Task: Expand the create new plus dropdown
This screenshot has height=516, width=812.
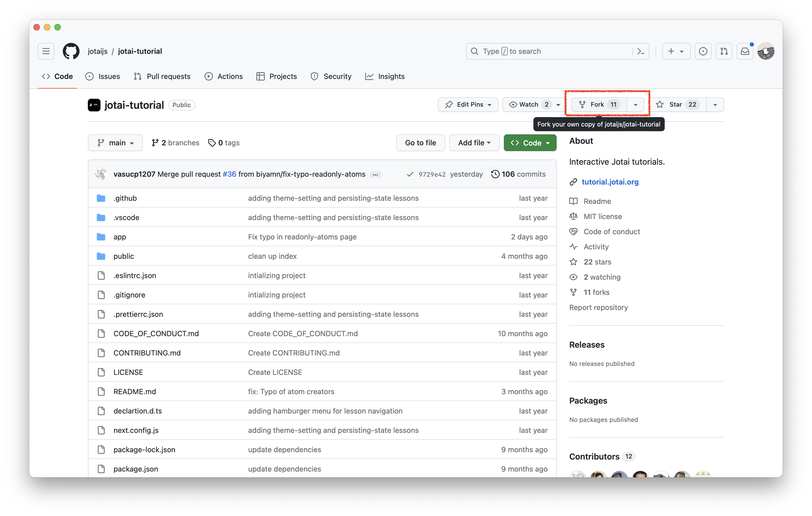Action: point(676,51)
